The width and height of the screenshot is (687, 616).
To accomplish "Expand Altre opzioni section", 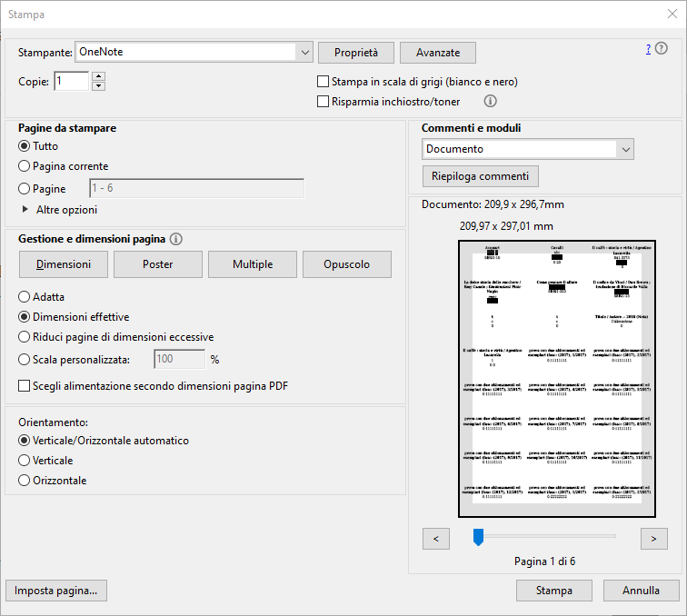I will pos(25,209).
